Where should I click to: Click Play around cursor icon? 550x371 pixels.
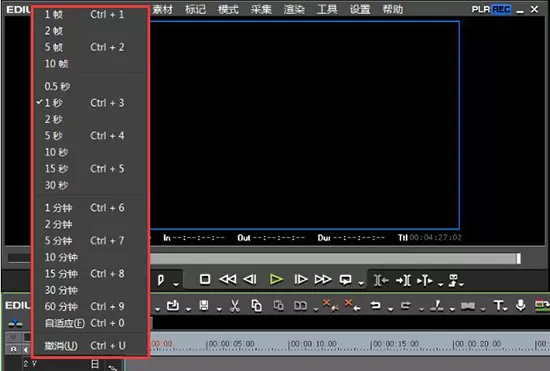425,280
